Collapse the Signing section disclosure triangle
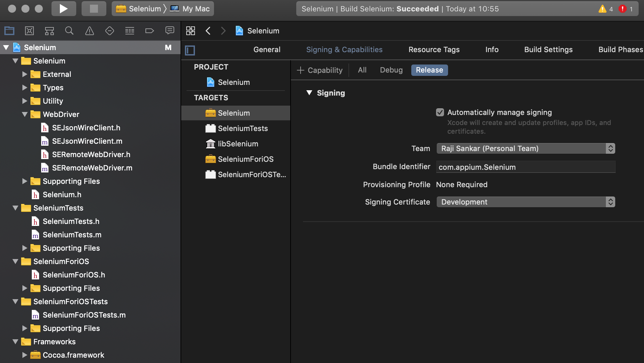Viewport: 644px width, 363px height. coord(309,93)
